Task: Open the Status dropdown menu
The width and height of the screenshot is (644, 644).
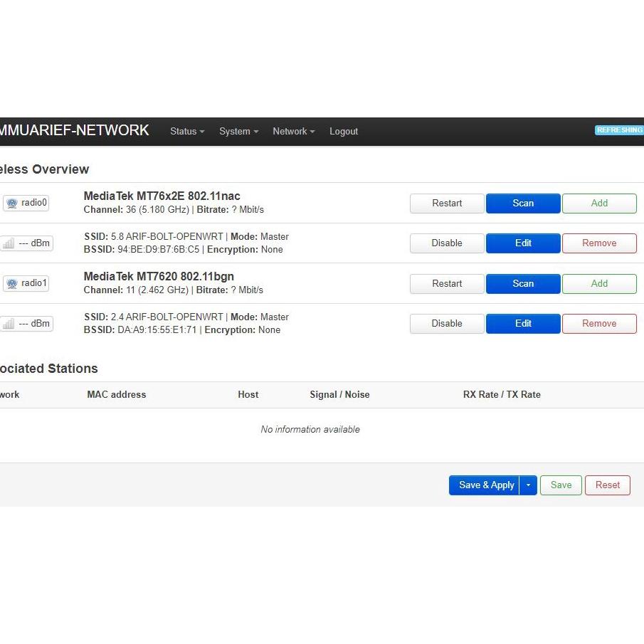Action: tap(187, 132)
